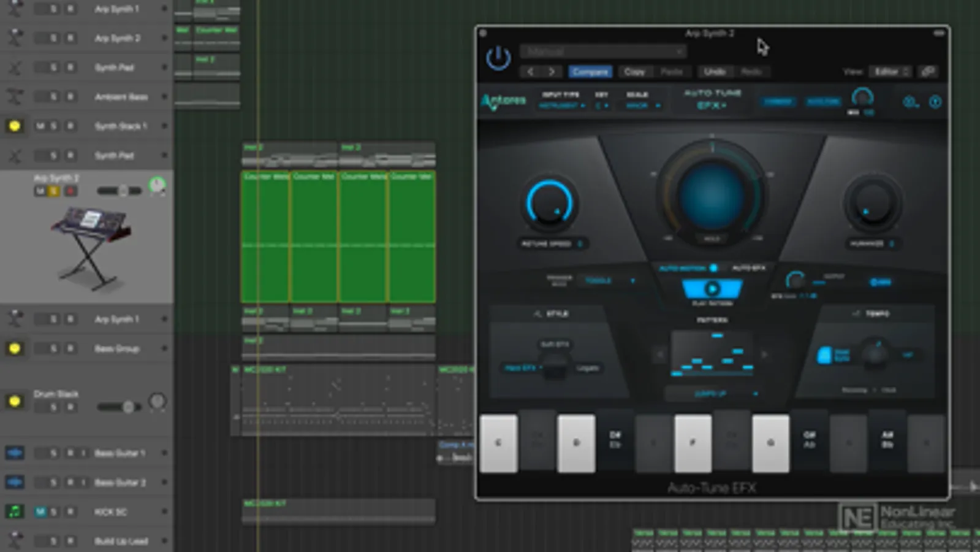Expand the Trigger Mode Toggle dropdown
Screen dimensions: 980x552
tap(609, 280)
